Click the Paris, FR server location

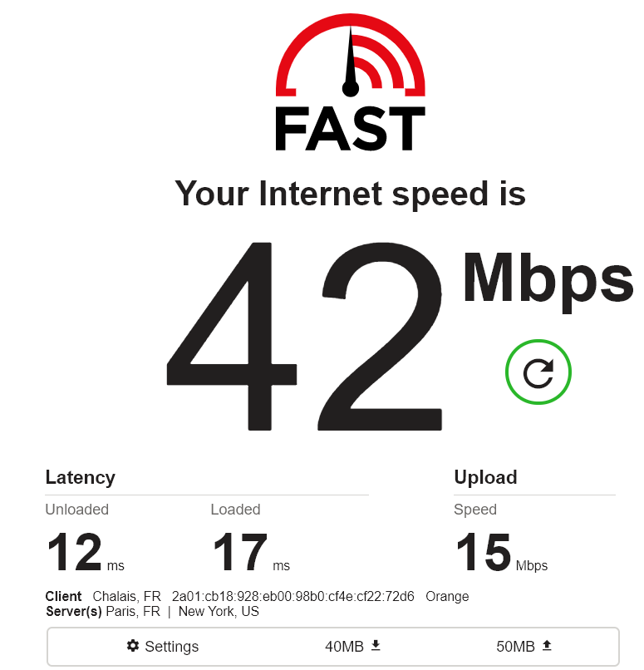(133, 612)
